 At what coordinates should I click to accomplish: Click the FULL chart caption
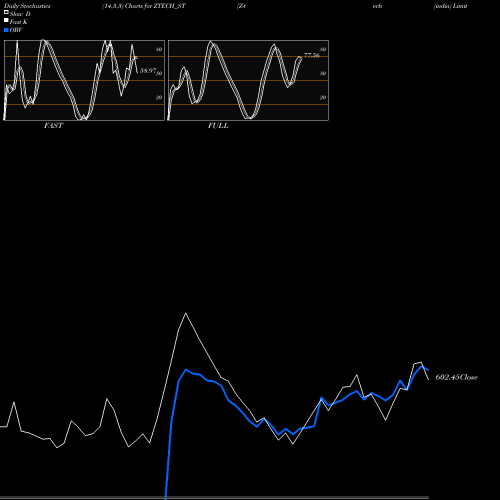click(x=218, y=126)
